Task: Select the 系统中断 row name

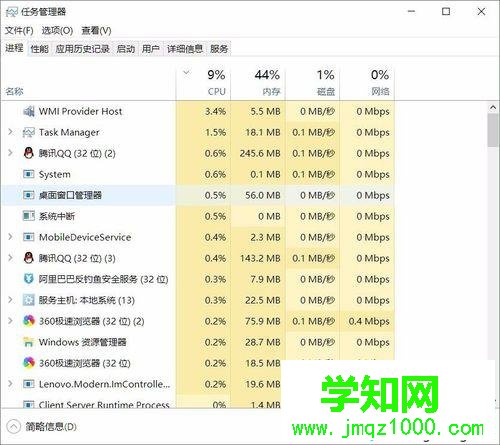Action: [57, 216]
